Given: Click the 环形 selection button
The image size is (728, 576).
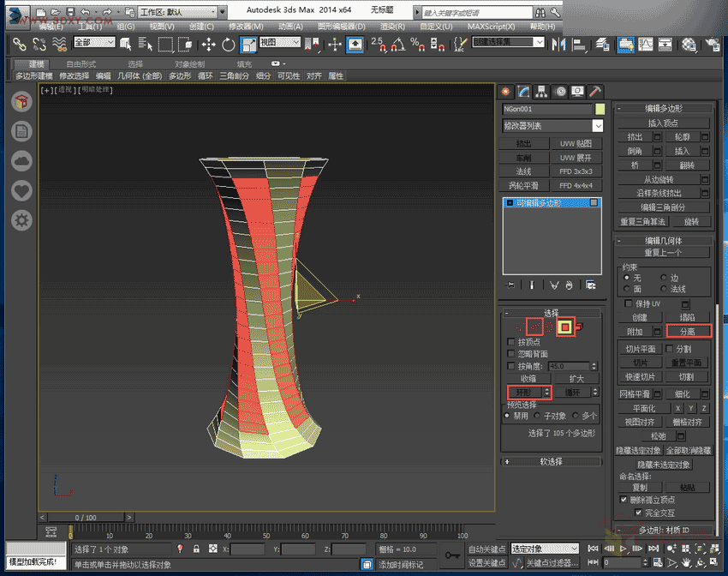Looking at the screenshot, I should (524, 392).
